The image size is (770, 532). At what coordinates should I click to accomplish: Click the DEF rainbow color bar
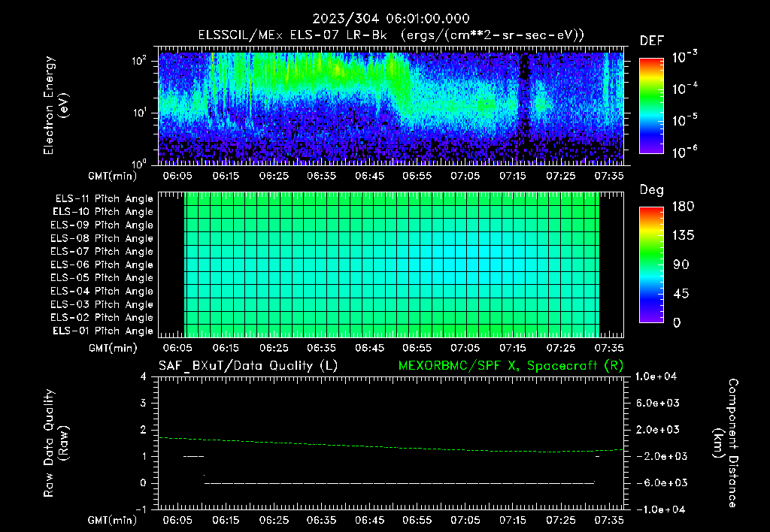pos(651,105)
